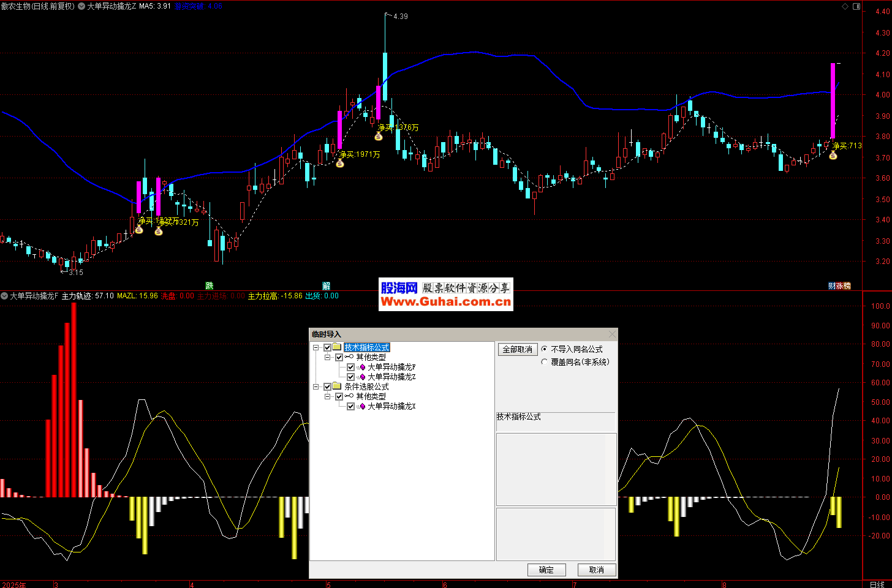This screenshot has width=892, height=588.
Task: Click month 8 marker on time axis
Action: point(724,584)
